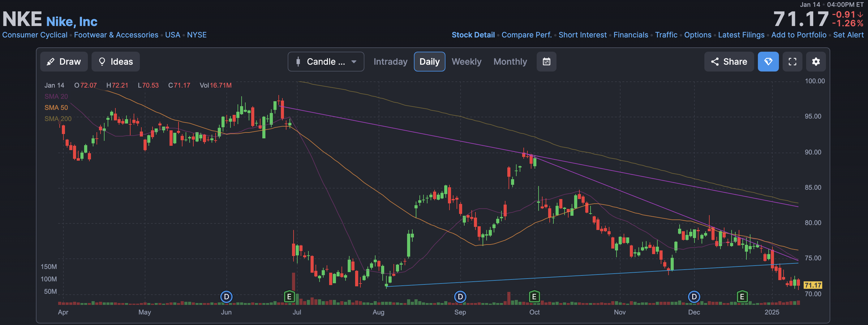The width and height of the screenshot is (868, 325).
Task: Go to Stock Detail
Action: point(473,35)
